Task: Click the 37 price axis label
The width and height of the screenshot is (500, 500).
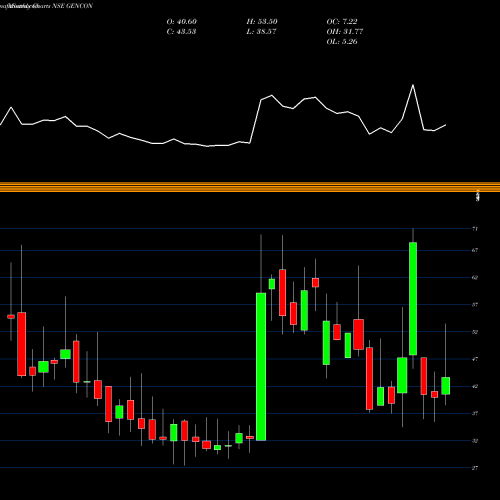Action: pos(475,414)
